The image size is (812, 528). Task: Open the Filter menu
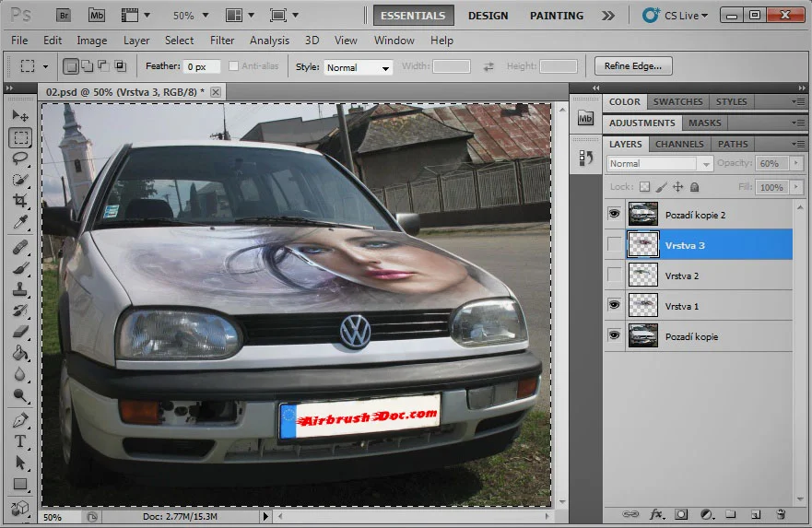pyautogui.click(x=222, y=41)
